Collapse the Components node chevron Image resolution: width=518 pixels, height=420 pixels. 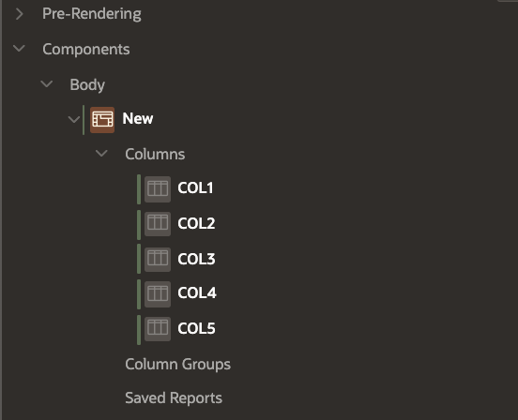pos(19,49)
